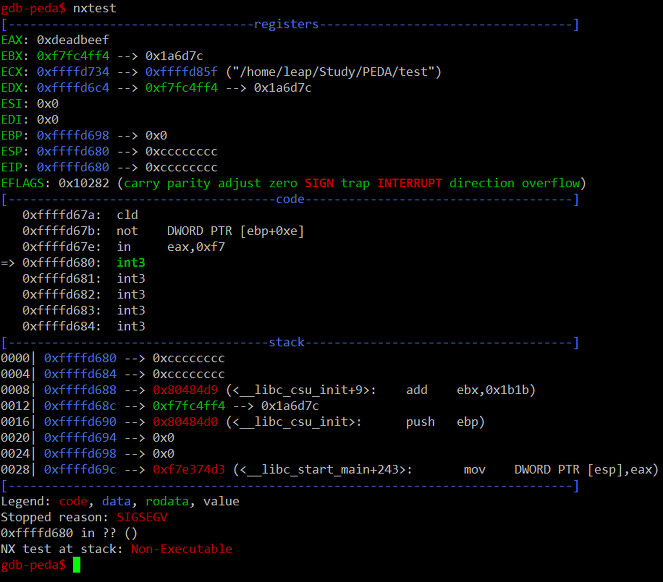Viewport: 663px width, 582px height.
Task: Click the green highlighted int3 instruction
Action: click(131, 263)
